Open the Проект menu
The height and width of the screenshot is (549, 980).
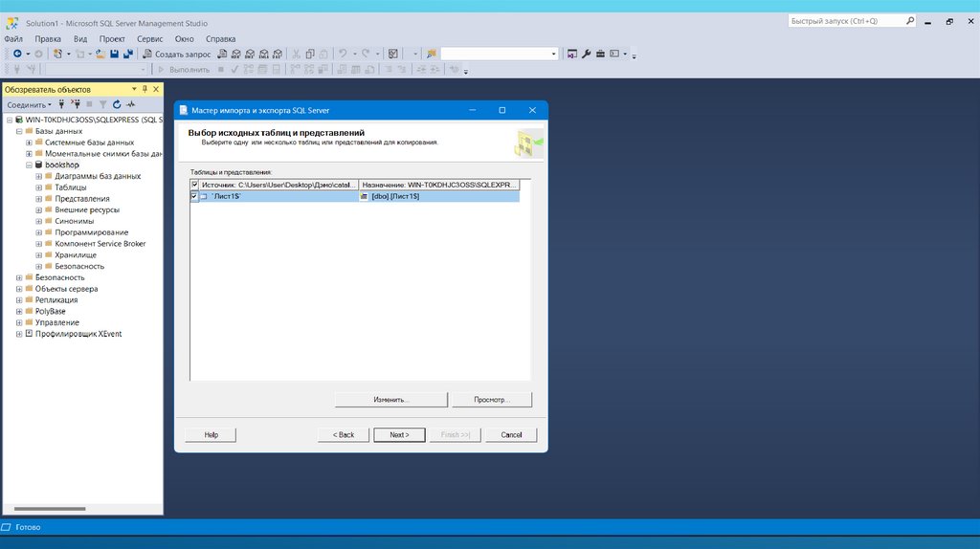112,38
